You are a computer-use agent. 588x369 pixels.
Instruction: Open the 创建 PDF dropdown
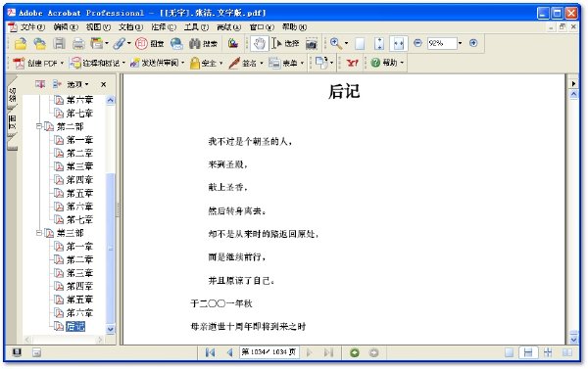click(x=38, y=63)
